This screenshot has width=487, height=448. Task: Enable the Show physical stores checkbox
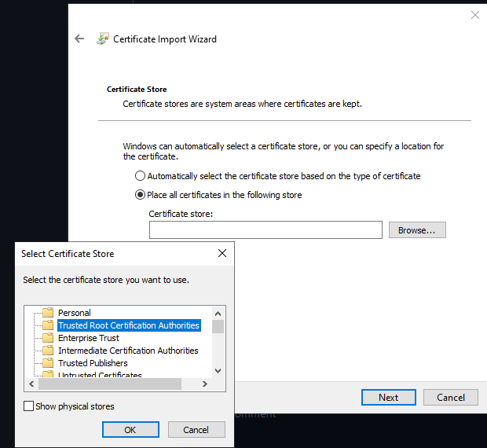pos(29,406)
